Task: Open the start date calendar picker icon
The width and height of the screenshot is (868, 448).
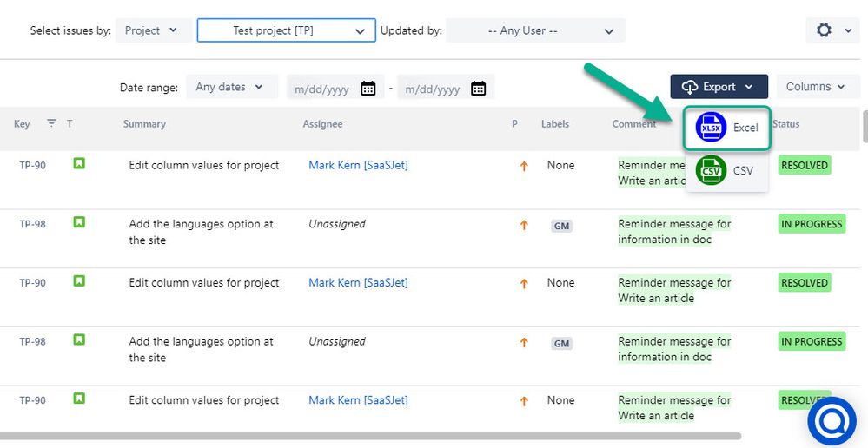Action: point(368,88)
